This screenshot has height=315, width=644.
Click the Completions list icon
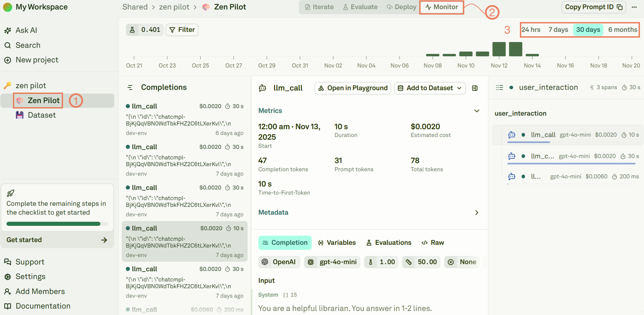click(x=130, y=87)
